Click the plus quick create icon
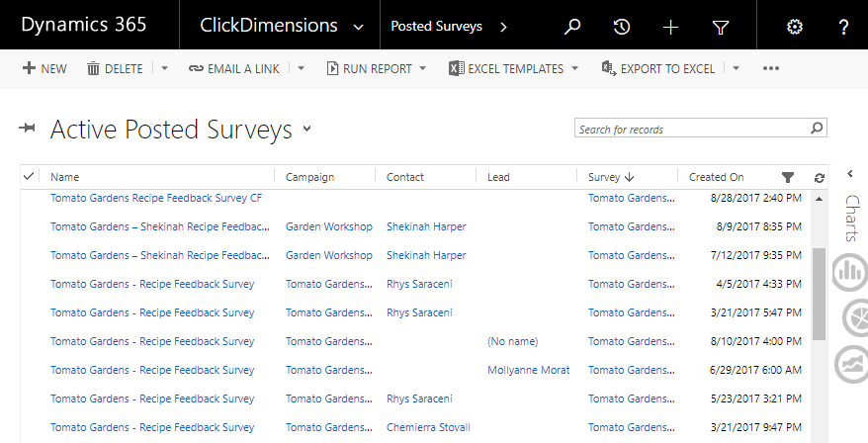868x443 pixels. tap(670, 27)
